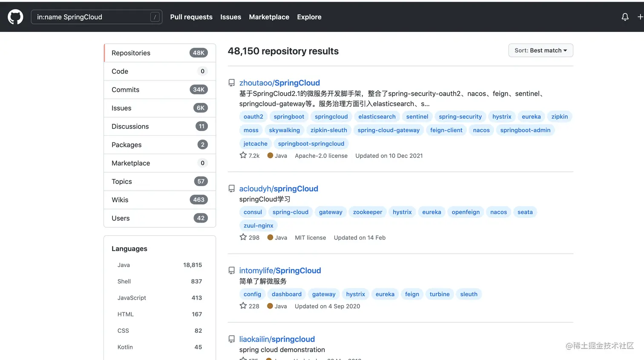644x360 pixels.
Task: Filter results by Kotlin language
Action: coord(125,347)
